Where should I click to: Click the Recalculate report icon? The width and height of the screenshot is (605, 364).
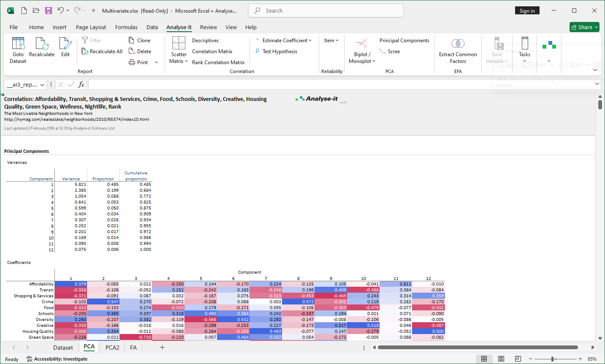[x=42, y=47]
